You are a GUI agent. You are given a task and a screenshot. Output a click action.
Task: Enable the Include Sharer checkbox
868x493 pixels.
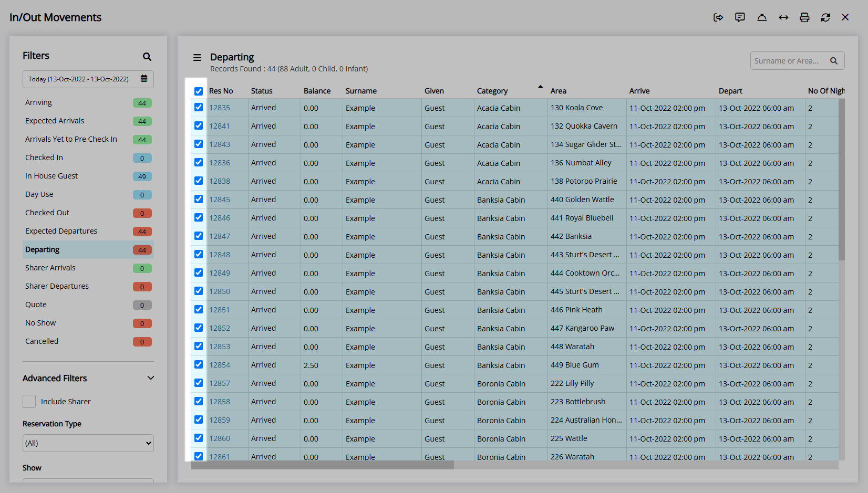(29, 402)
